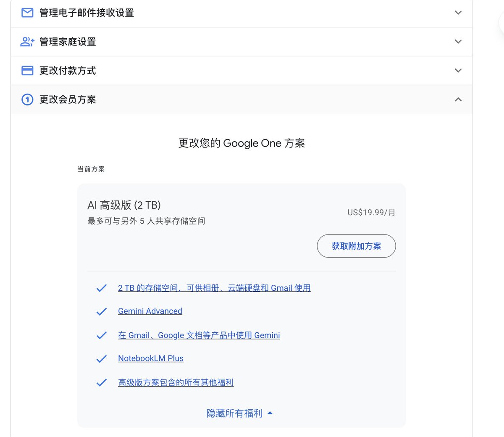Open the NotebookLM Plus link
The image size is (504, 437).
click(x=151, y=358)
